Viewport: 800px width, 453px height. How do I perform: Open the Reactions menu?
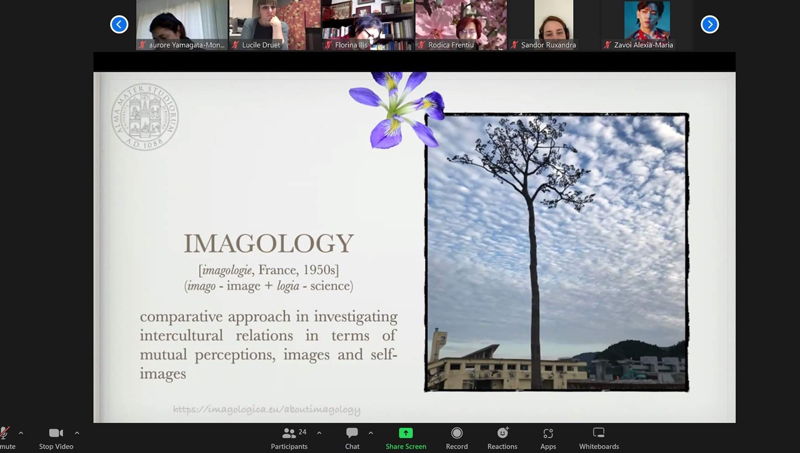[x=502, y=438]
